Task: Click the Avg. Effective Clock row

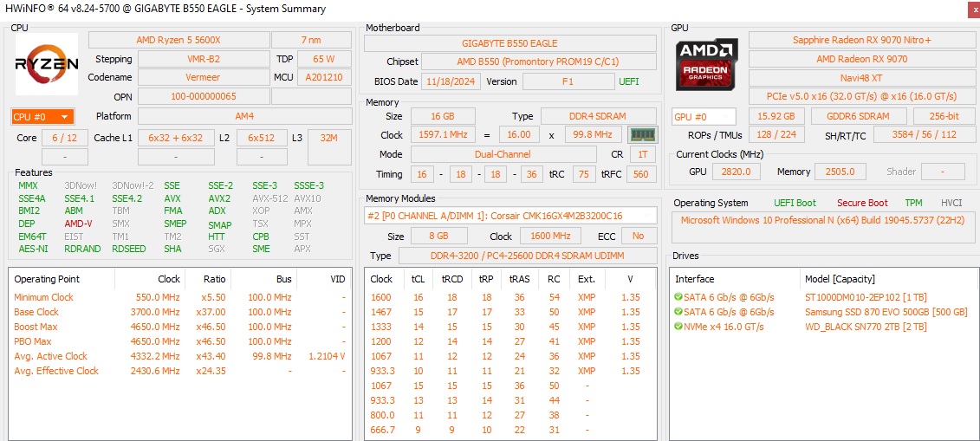Action: click(179, 371)
